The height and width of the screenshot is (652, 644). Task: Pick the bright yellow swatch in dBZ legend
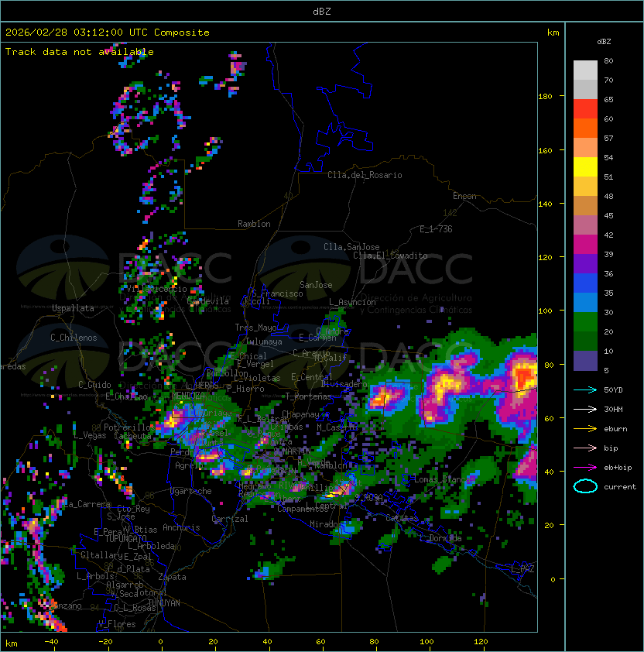point(585,167)
